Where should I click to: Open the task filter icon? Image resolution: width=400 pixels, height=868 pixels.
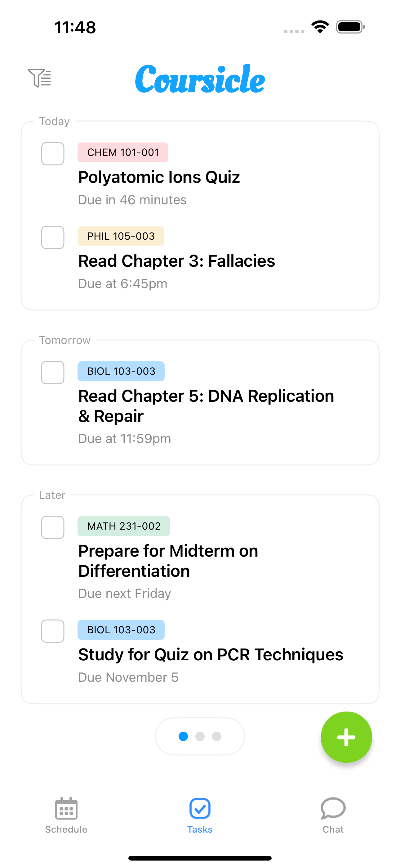coord(39,78)
